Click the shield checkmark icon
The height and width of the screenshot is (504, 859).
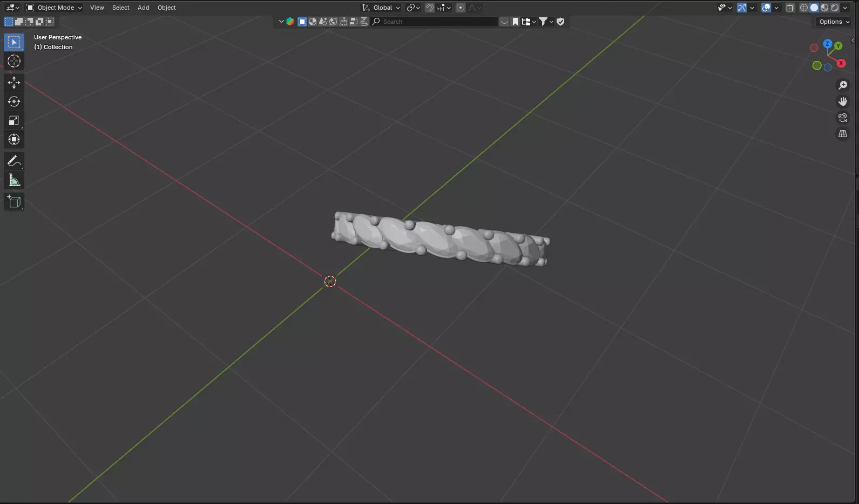pyautogui.click(x=560, y=22)
